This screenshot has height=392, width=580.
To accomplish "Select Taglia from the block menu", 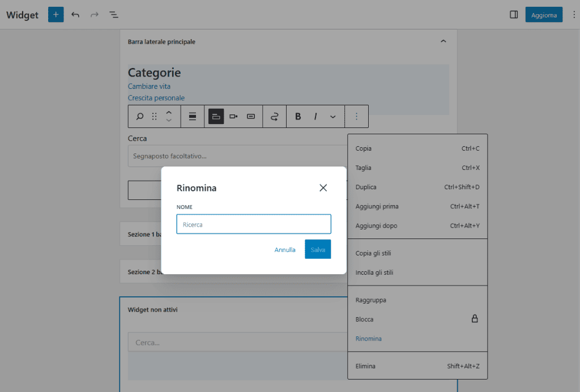I will click(x=417, y=168).
